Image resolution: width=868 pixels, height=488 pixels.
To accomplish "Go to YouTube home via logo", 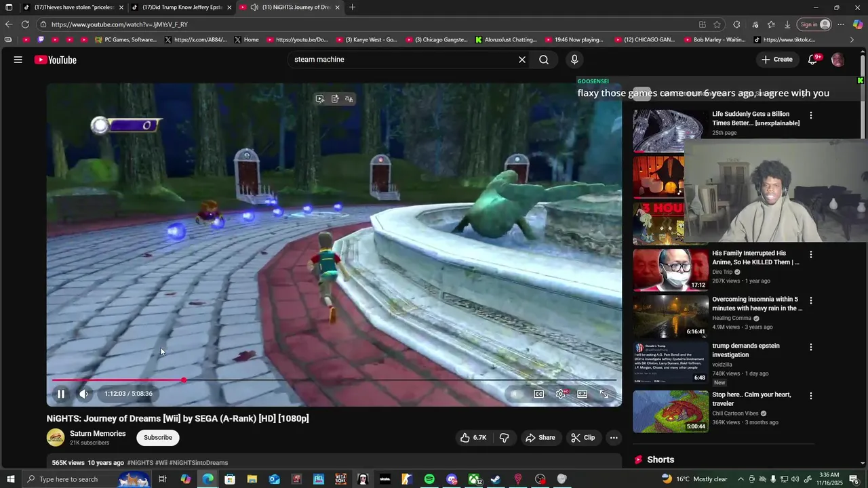I will 56,60.
